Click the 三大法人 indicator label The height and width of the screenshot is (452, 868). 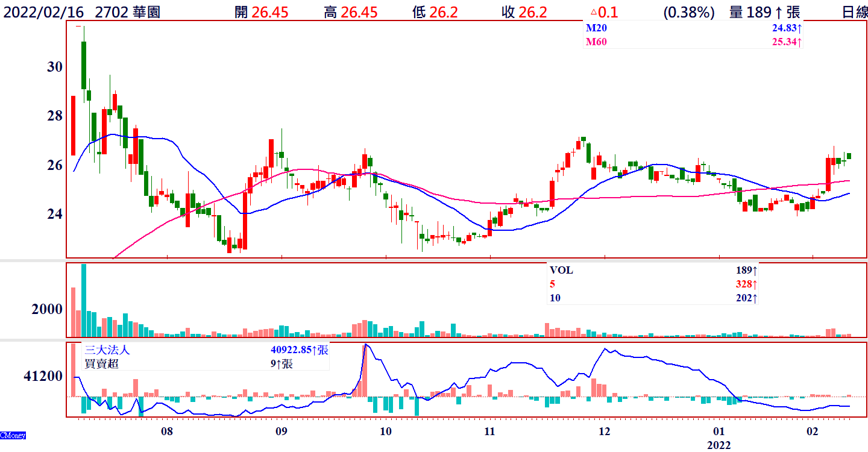click(107, 350)
